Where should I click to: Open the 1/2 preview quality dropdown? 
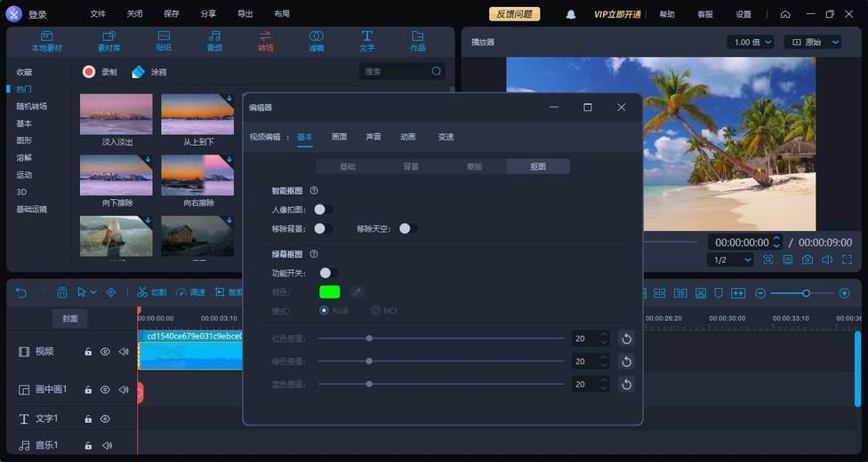[x=731, y=260]
